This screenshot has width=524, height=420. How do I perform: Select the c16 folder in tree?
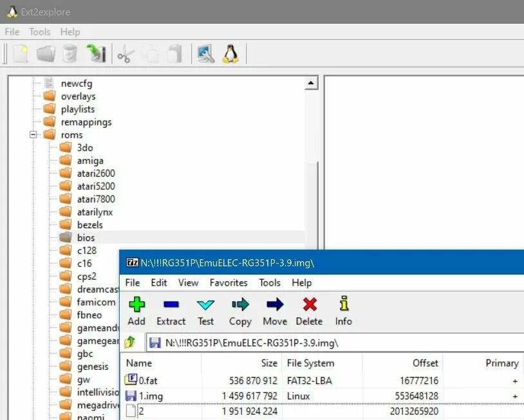click(x=84, y=264)
